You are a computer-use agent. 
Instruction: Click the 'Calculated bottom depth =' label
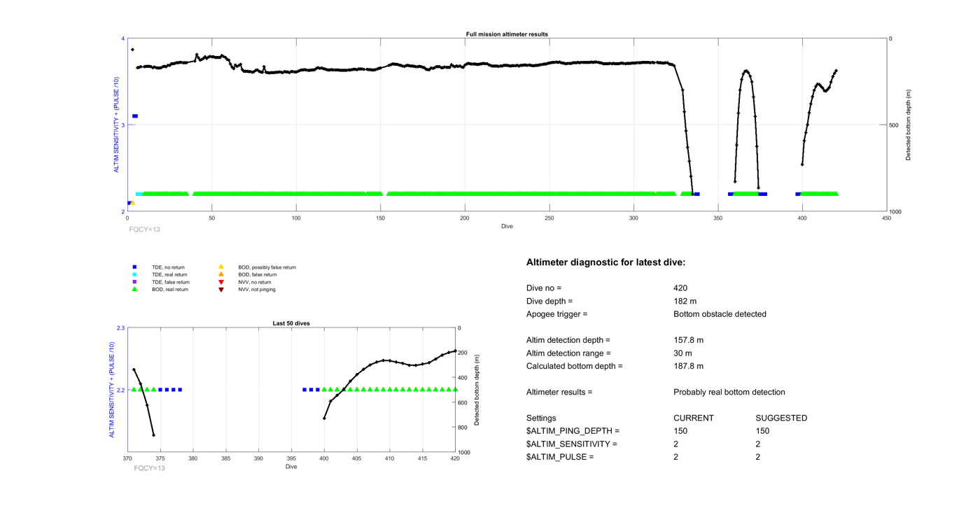[x=574, y=366]
